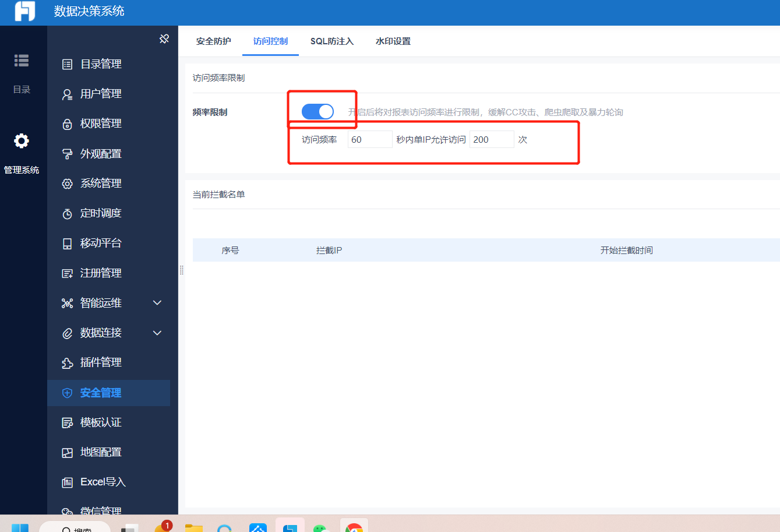Open the 水印设置 tab

(x=393, y=41)
